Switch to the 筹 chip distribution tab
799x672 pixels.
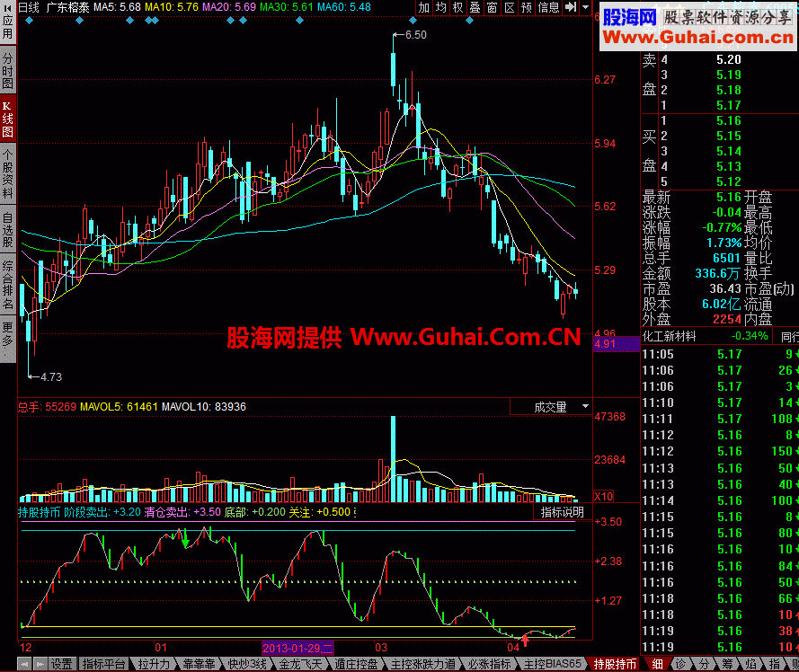tap(728, 664)
